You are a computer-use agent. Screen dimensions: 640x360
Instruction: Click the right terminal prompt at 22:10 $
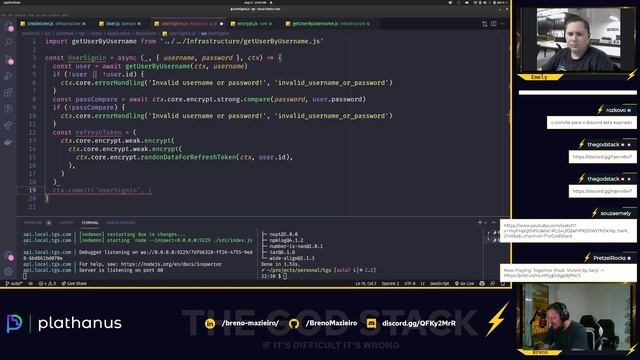(x=273, y=276)
